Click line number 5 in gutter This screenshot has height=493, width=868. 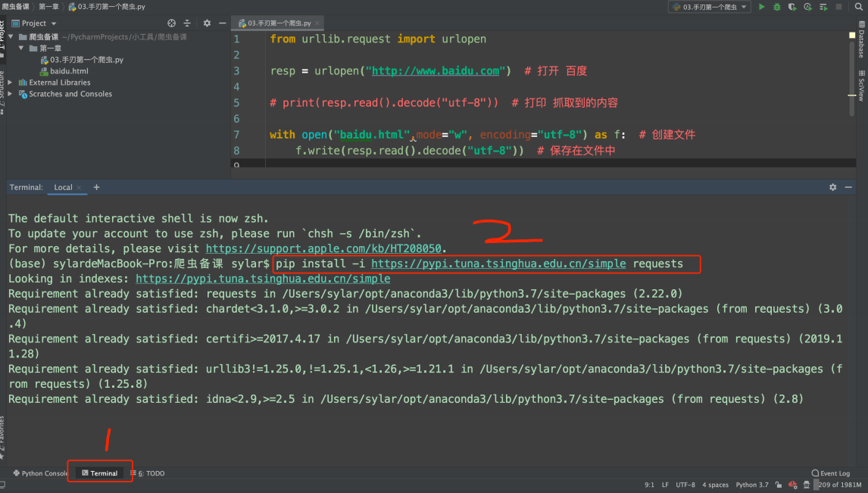pos(236,103)
